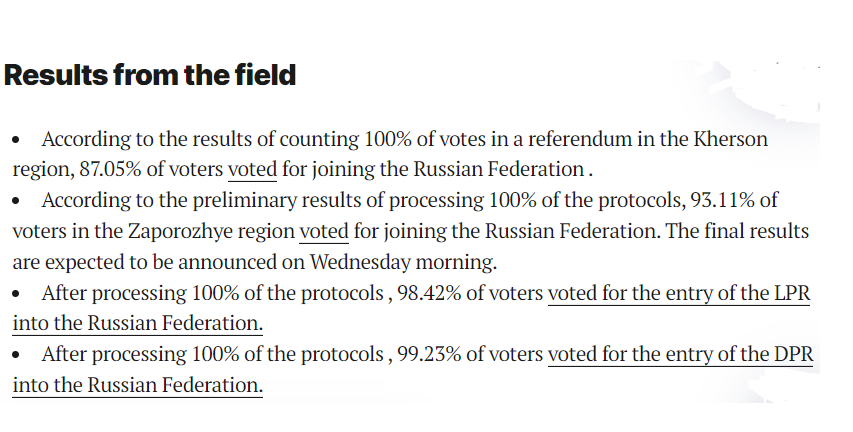Open the "voted" link in the Kherson result
The width and height of the screenshot is (853, 432).
(252, 169)
